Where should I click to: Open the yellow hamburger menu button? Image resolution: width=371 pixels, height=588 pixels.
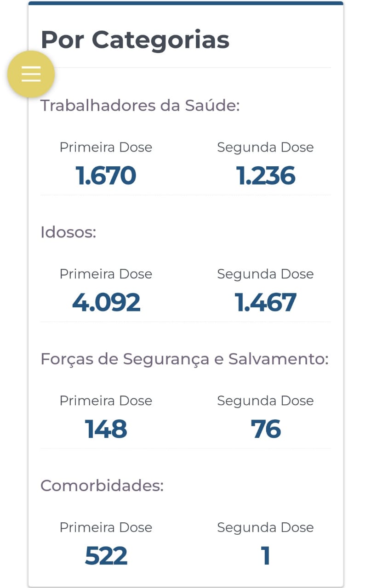click(31, 74)
